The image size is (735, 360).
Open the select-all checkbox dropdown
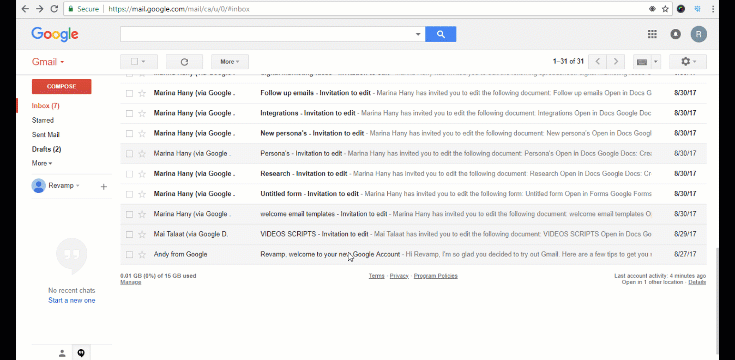(143, 62)
